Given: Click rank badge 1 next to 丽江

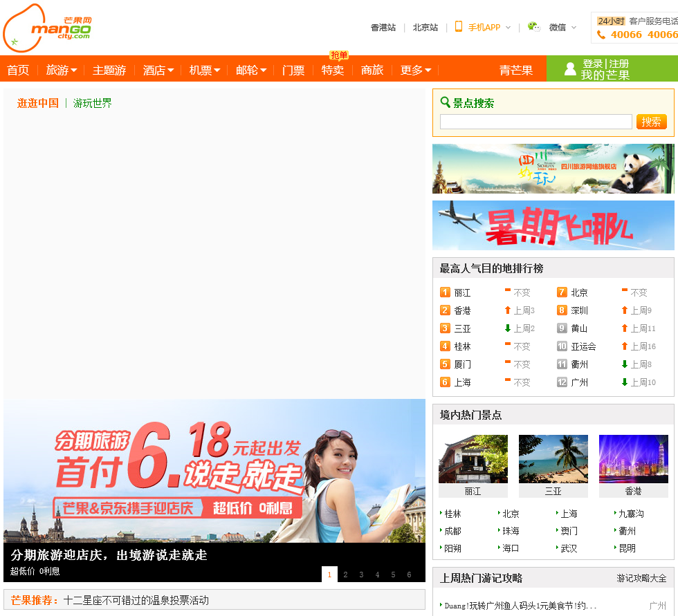Looking at the screenshot, I should pyautogui.click(x=445, y=292).
